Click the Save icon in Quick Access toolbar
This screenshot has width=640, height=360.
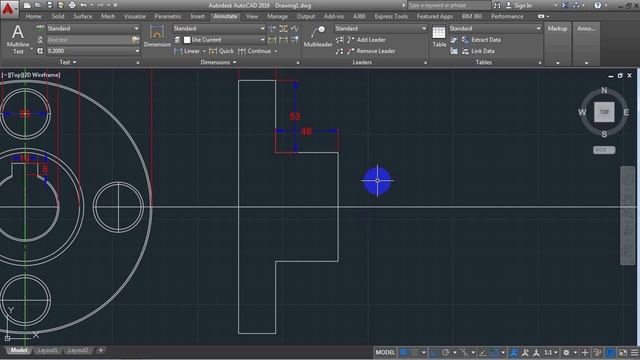pos(49,5)
